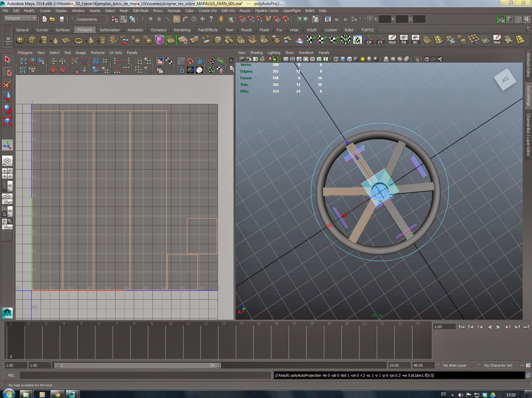This screenshot has height=398, width=532.
Task: Start IPR render from status line
Action: (346, 19)
